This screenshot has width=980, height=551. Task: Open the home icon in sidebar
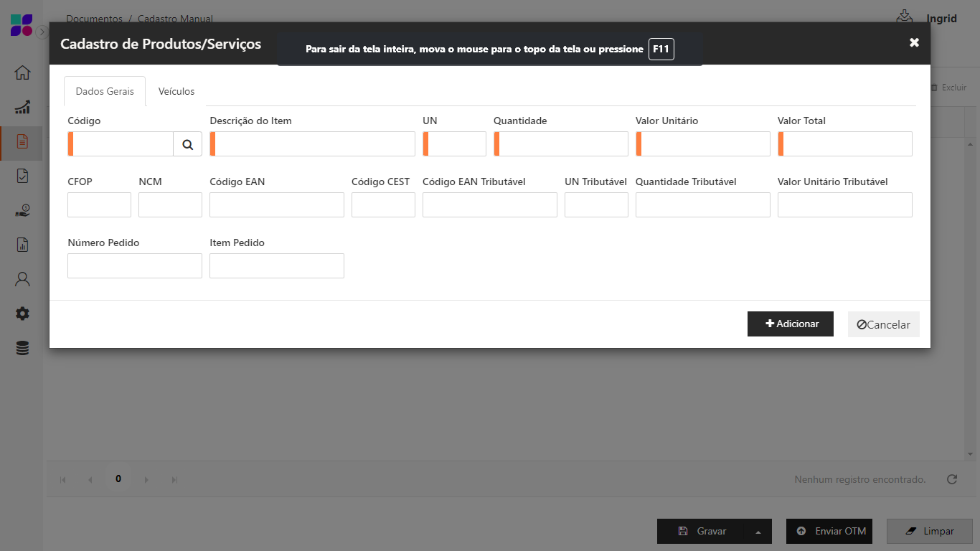22,72
